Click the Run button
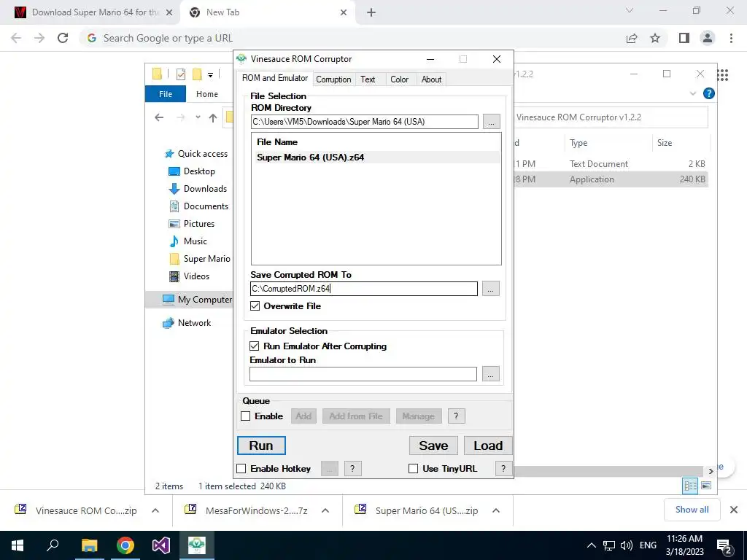Screen dimensions: 747x560 pos(261,446)
